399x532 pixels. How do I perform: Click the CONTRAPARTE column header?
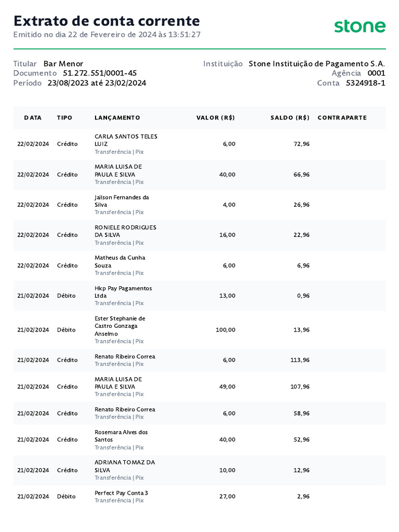[342, 118]
